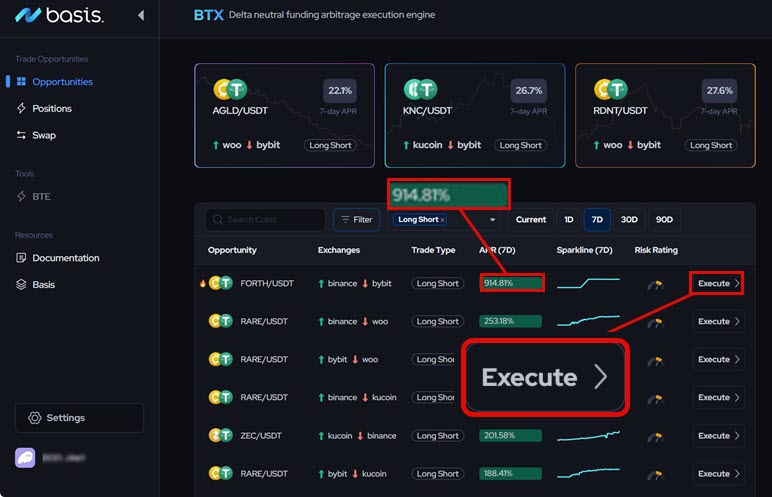The width and height of the screenshot is (772, 497).
Task: Sort by Opportunity column
Action: pyautogui.click(x=232, y=250)
